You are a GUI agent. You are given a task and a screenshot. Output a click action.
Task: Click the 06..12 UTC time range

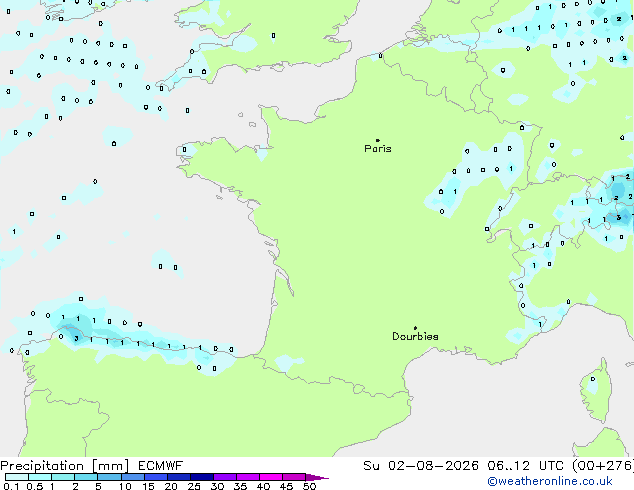click(x=526, y=466)
